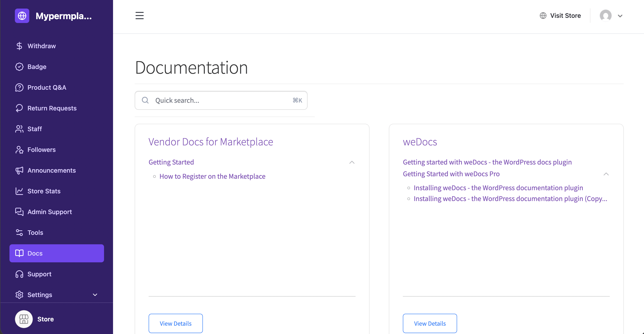644x334 pixels.
Task: Focus the Quick search input field
Action: point(221,100)
